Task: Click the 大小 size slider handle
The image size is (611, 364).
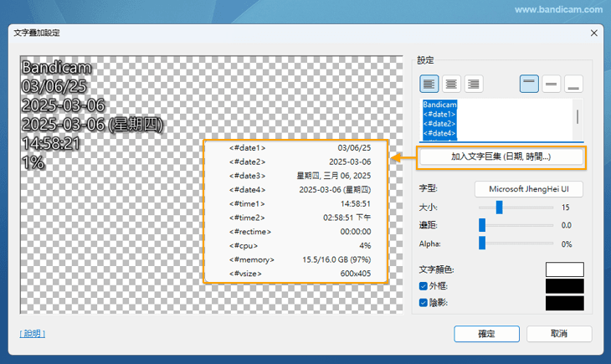Action: tap(499, 207)
